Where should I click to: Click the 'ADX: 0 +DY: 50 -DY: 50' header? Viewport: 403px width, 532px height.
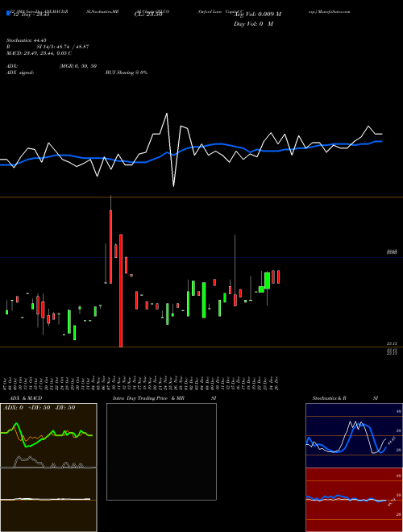pos(39,408)
